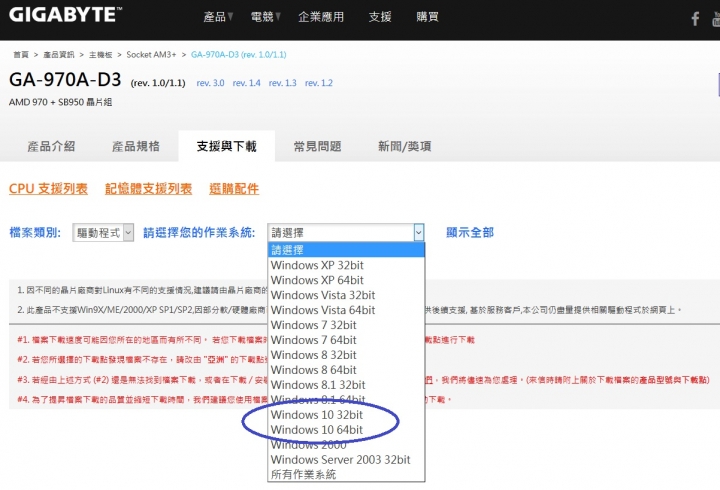Viewport: 720px width, 490px height.
Task: Click the AMD 970 + SB950 晶片組 text
Action: point(60,102)
